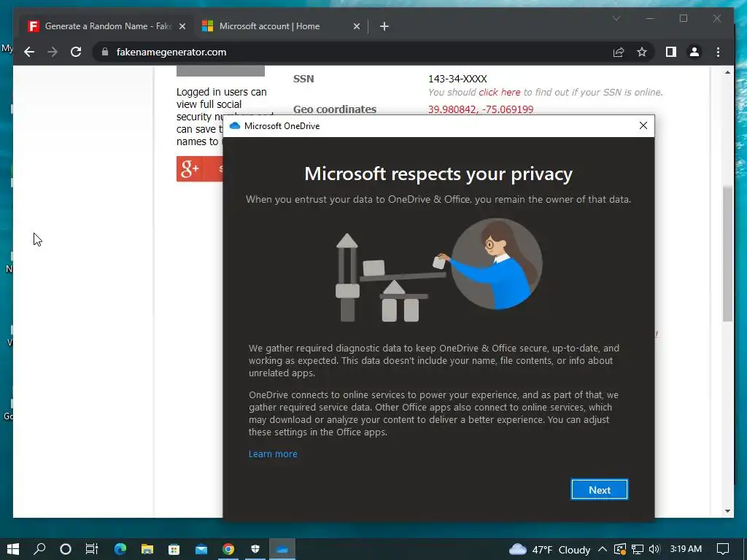
Task: Close the Microsoft OneDrive dialog
Action: (643, 125)
